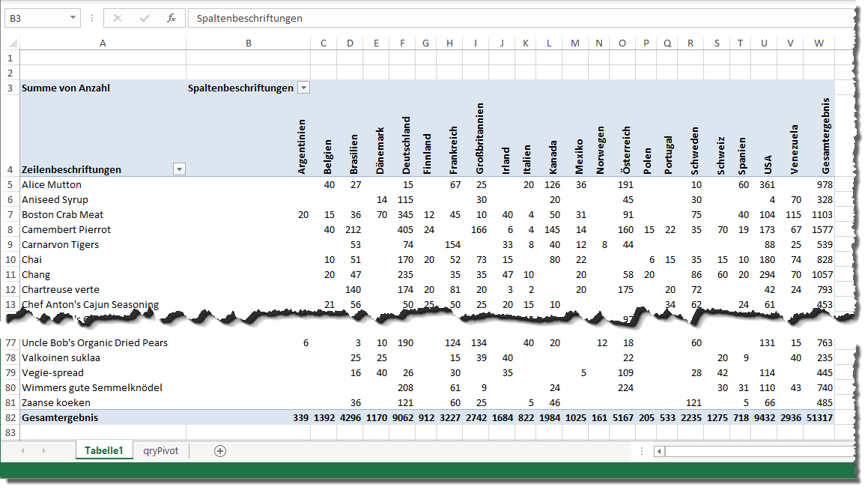Open the Zeilenbeschriftungen filter dropdown
868x490 pixels.
pos(179,170)
